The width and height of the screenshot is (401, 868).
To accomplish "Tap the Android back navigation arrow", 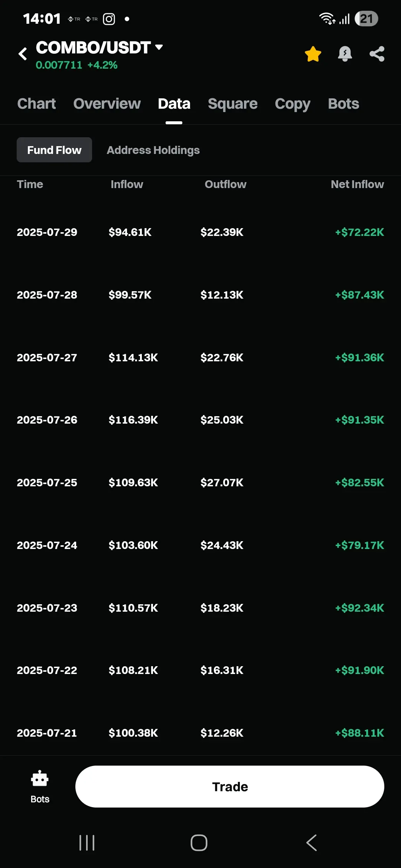I will point(312,843).
